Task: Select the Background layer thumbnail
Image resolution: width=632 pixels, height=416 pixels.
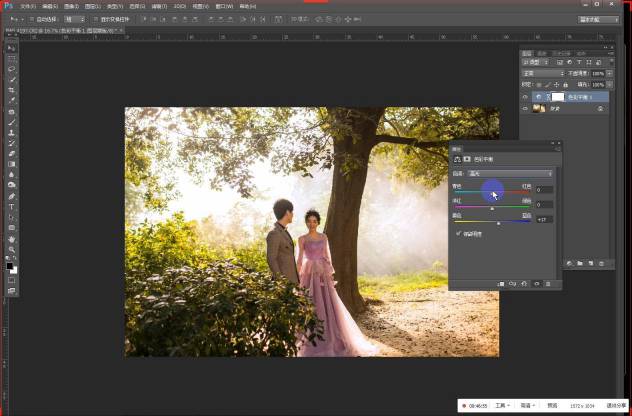Action: (537, 108)
